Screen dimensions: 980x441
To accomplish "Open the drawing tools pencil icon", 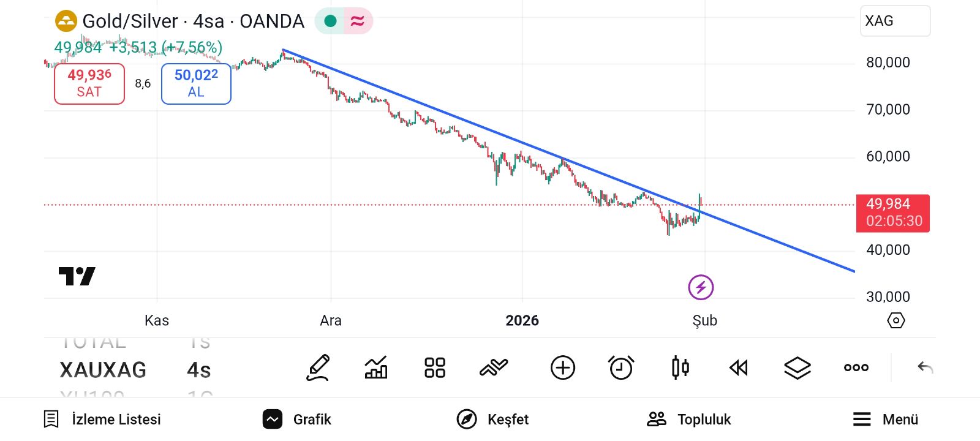I will 318,368.
